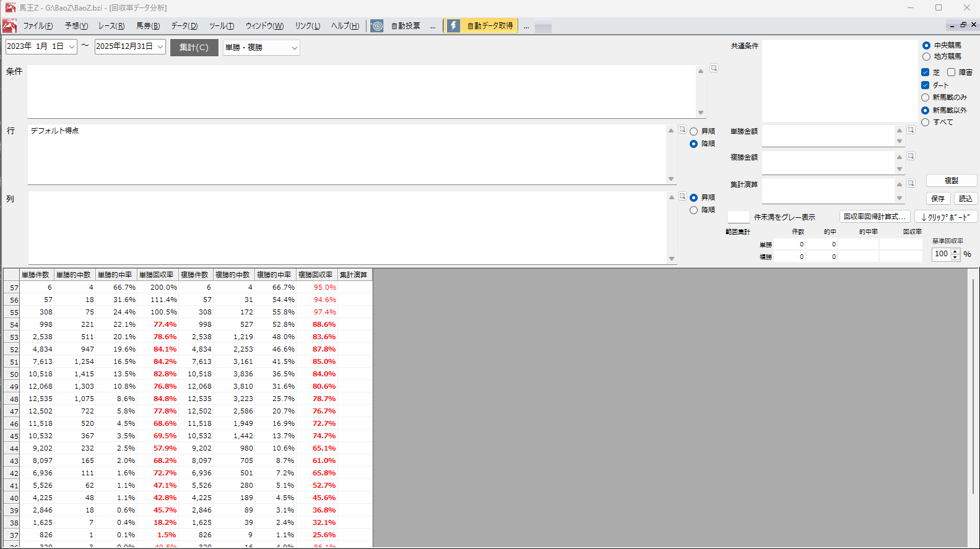The width and height of the screenshot is (980, 549).
Task: Open the end date 2025年12月31日 dropdown
Action: pyautogui.click(x=160, y=46)
